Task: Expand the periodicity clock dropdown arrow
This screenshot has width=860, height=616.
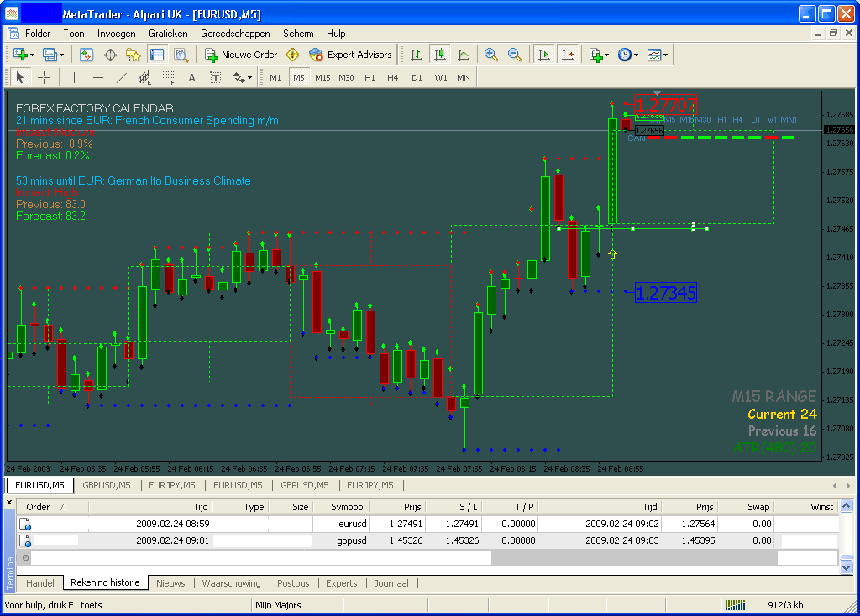Action: tap(637, 55)
